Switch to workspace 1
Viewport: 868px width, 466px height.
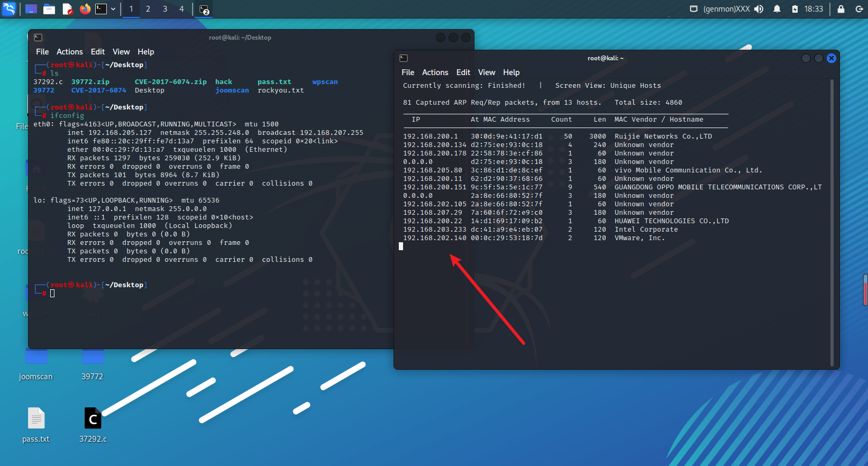pyautogui.click(x=131, y=9)
